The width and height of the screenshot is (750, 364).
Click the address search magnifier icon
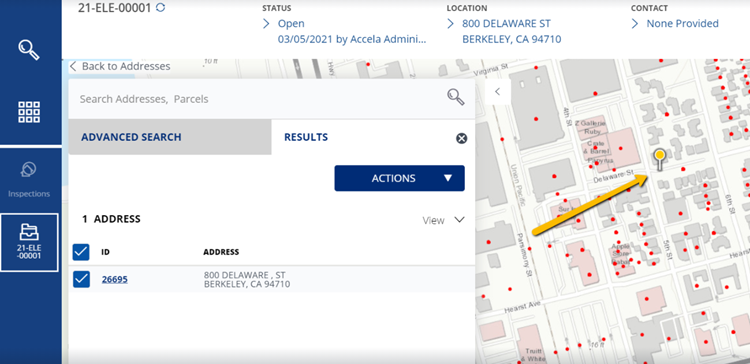(x=455, y=97)
